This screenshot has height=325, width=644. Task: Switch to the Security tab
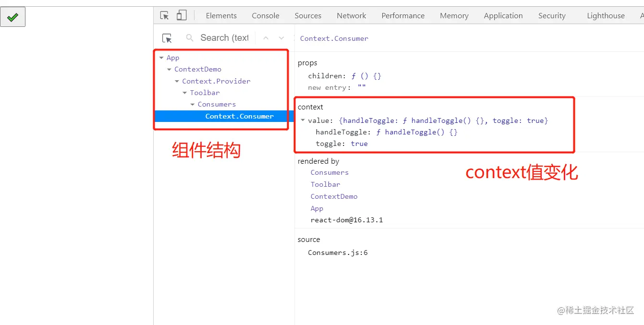tap(552, 16)
